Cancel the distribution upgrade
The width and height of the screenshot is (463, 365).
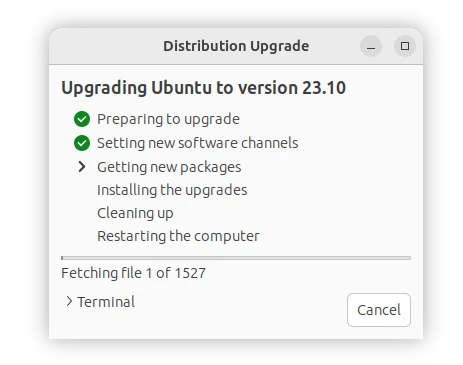point(379,310)
